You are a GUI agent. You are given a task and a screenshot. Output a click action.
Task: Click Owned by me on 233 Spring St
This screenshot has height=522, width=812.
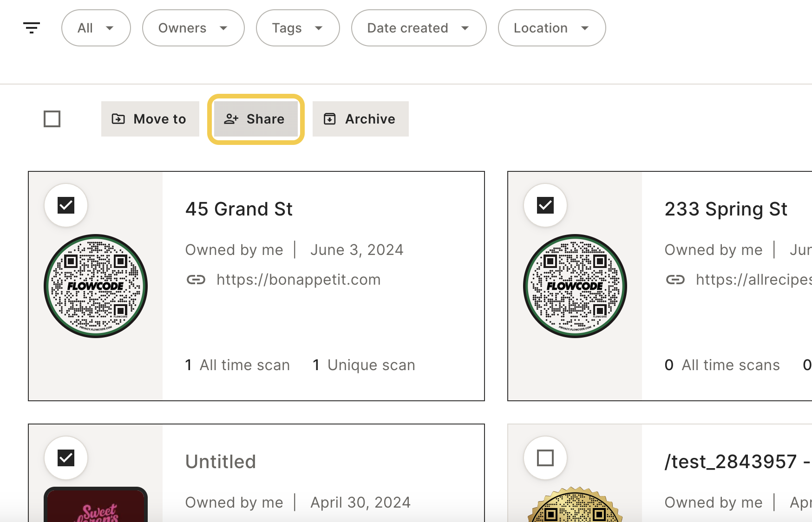tap(714, 250)
